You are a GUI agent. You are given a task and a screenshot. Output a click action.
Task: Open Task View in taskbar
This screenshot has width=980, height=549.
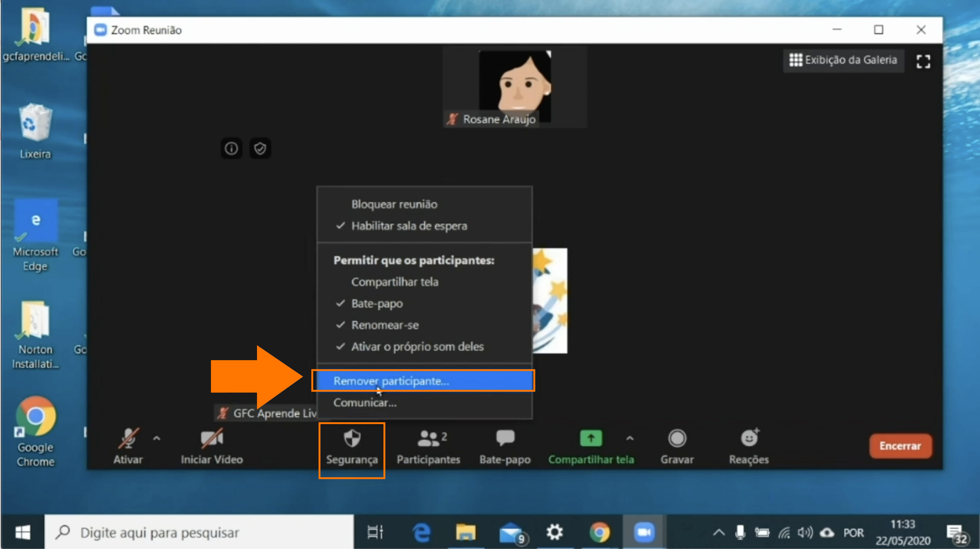pyautogui.click(x=375, y=532)
